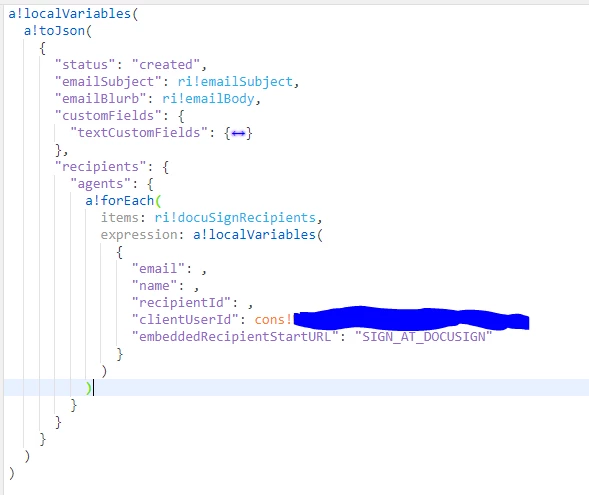Screen dimensions: 589x495
Task: Select the "status" key text
Action: click(85, 65)
